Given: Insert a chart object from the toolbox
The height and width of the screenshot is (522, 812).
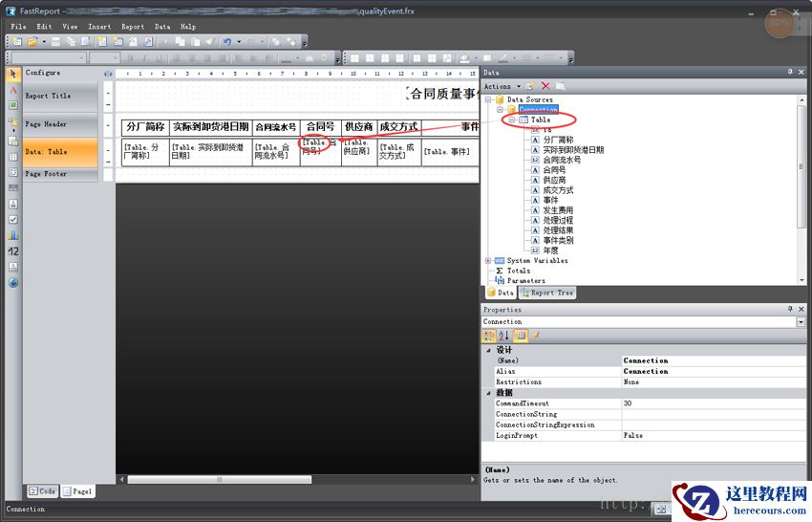Looking at the screenshot, I should point(12,235).
